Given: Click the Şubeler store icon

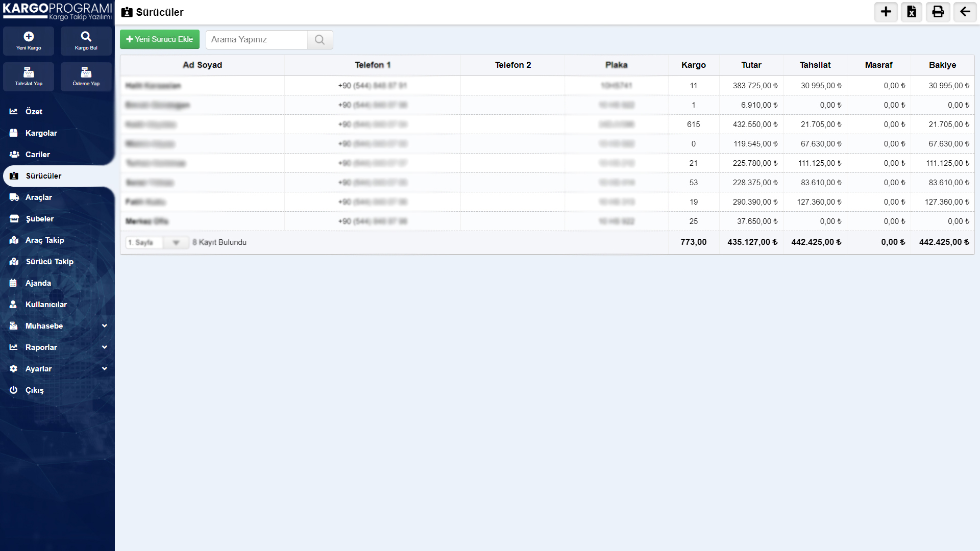Looking at the screenshot, I should [14, 218].
